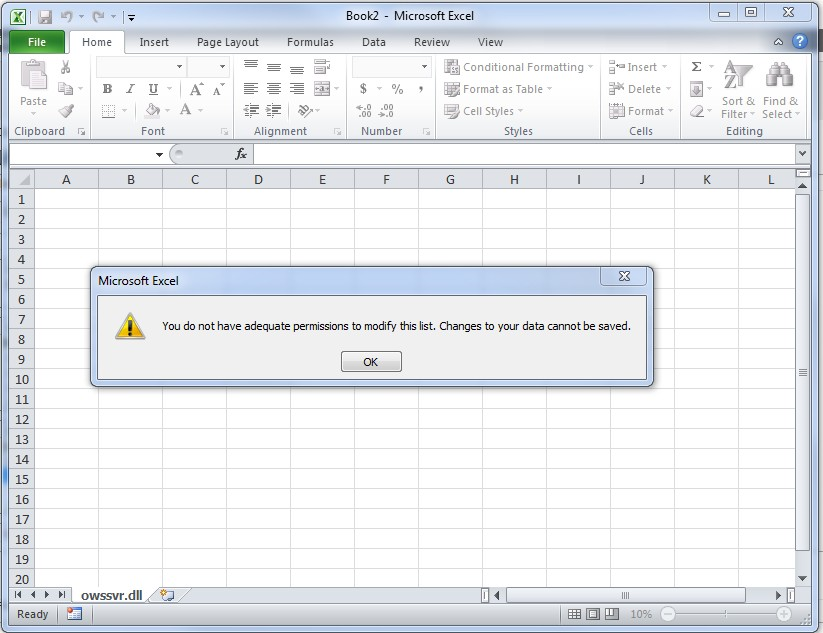Select the owssvr.dll sheet tab
Viewport: 823px width, 633px height.
[x=111, y=595]
